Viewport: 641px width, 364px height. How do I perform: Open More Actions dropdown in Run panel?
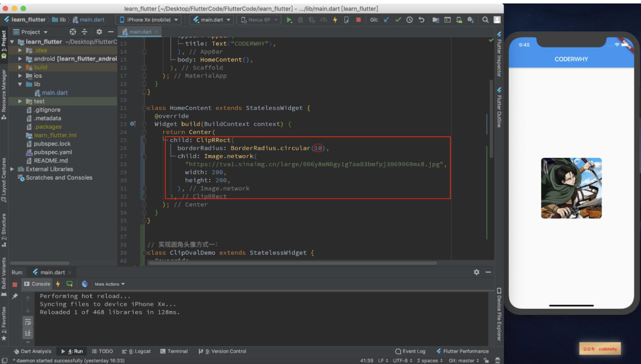[109, 284]
